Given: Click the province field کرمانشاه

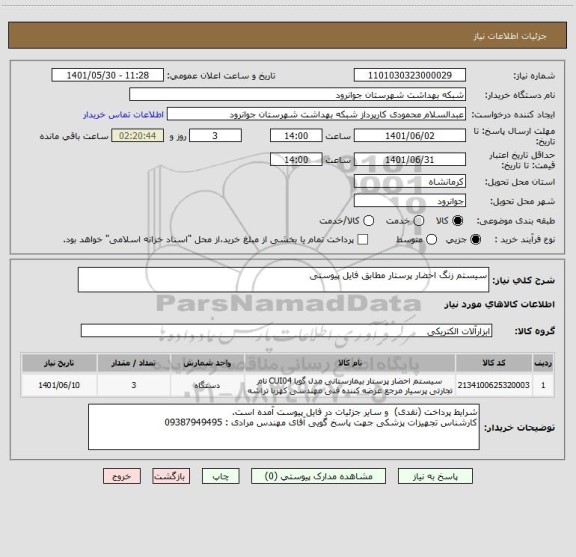Looking at the screenshot, I should coord(410,182).
